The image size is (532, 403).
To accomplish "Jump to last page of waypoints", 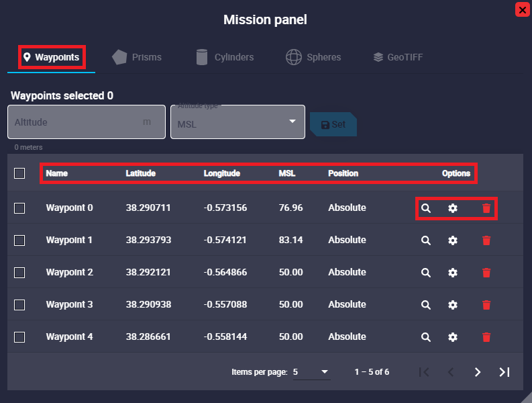I will click(x=504, y=372).
